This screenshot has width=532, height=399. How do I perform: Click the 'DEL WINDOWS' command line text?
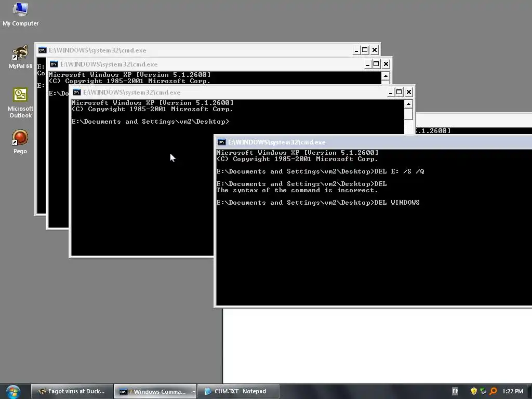(318, 203)
